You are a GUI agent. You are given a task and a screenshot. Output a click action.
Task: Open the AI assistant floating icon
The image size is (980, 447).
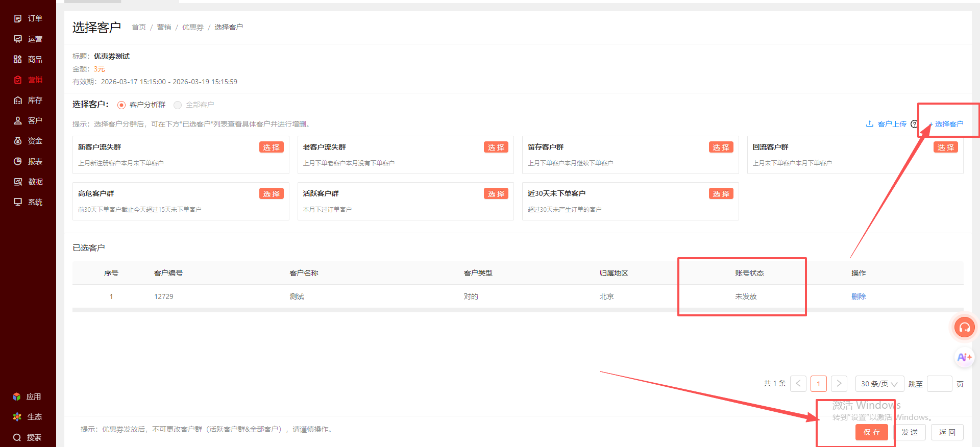[x=965, y=357]
